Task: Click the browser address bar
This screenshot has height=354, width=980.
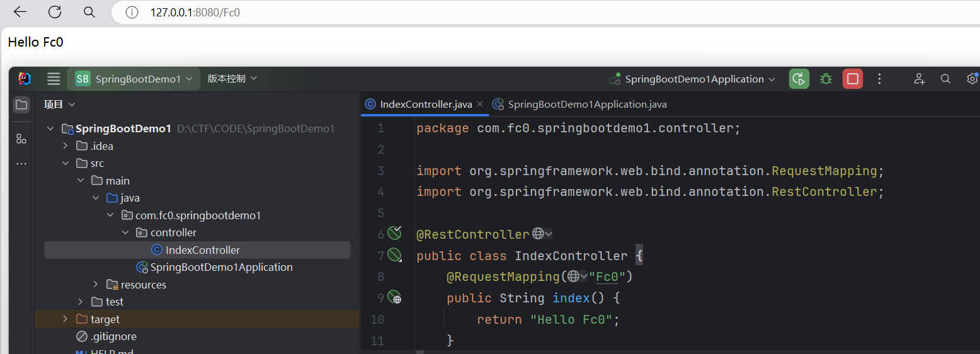Action: (441, 13)
